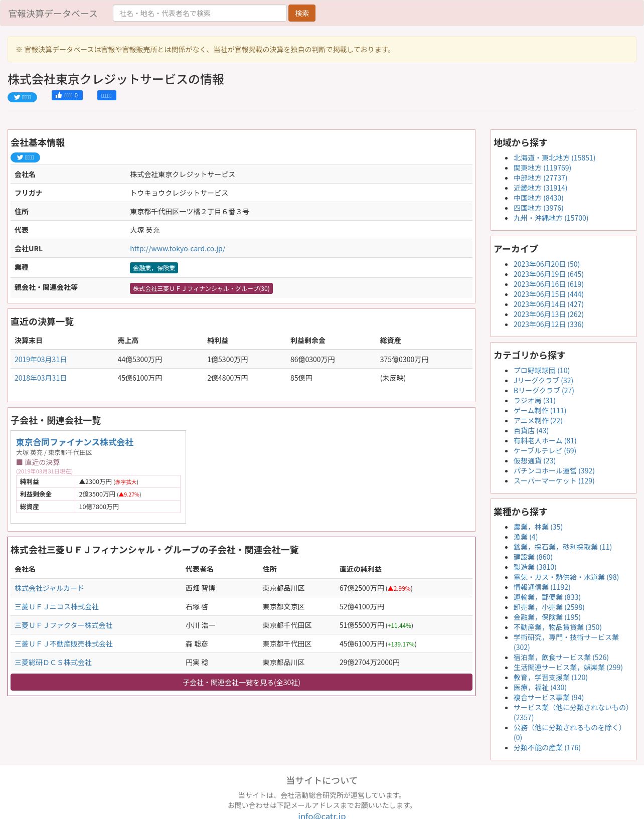The height and width of the screenshot is (819, 644).
Task: Open 三菱UFJ不動産販売株式会社 company page
Action: 64,644
